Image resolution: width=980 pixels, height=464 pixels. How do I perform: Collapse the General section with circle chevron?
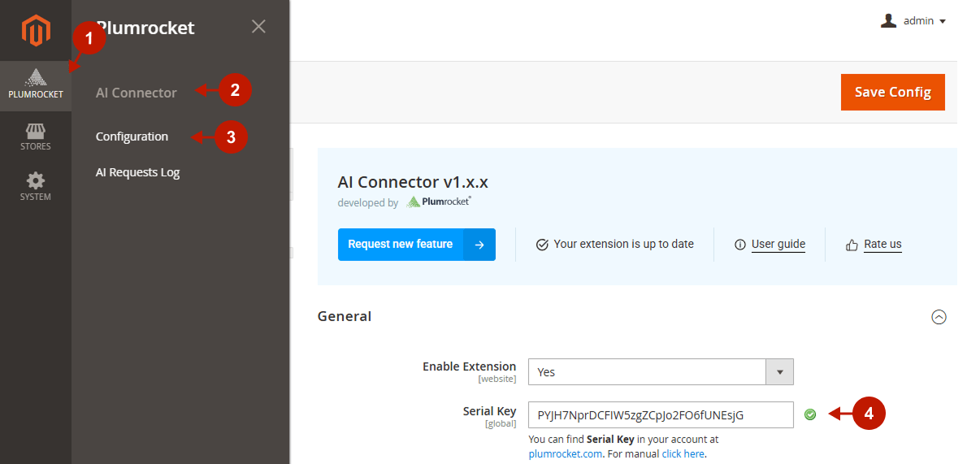pyautogui.click(x=939, y=317)
